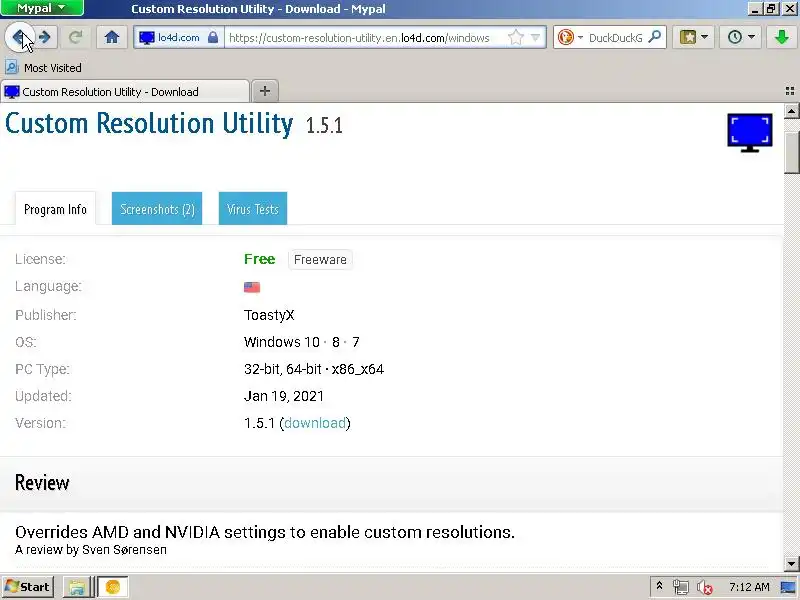Click the muted volume tray icon

(705, 588)
